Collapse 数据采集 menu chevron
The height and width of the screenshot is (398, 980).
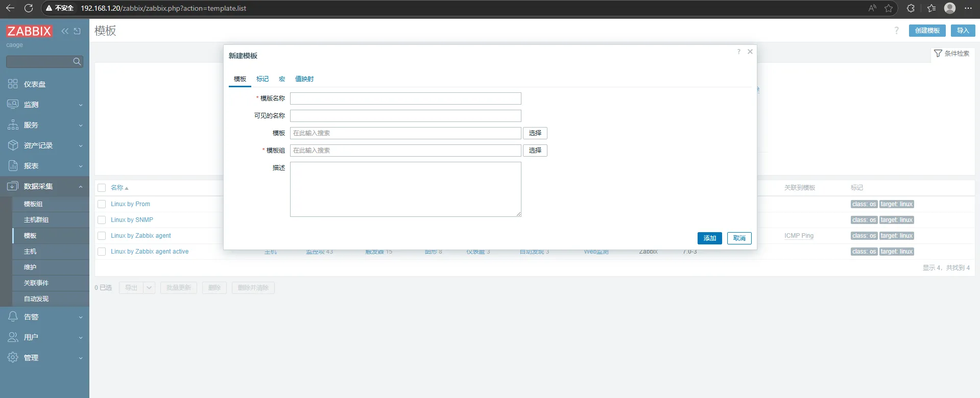pos(81,187)
